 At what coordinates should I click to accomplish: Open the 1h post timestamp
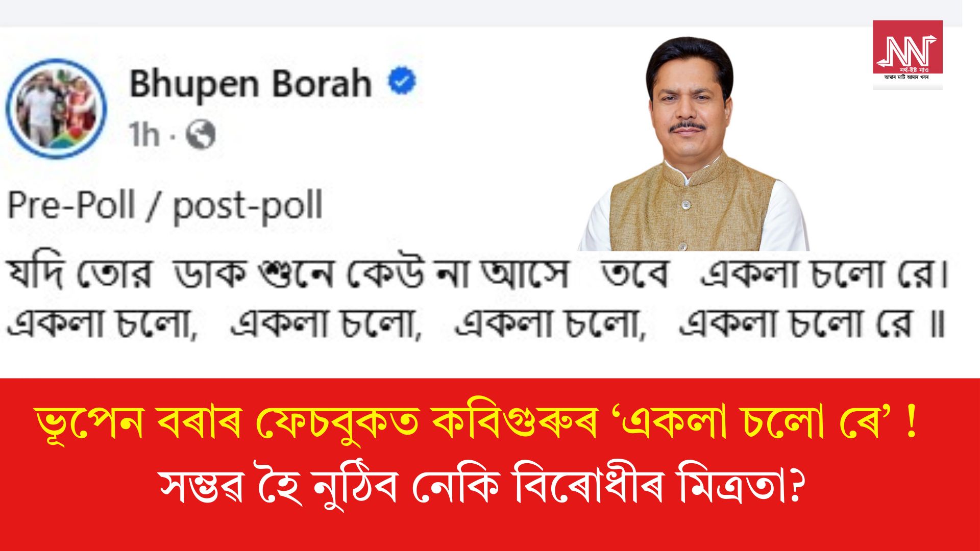point(144,135)
